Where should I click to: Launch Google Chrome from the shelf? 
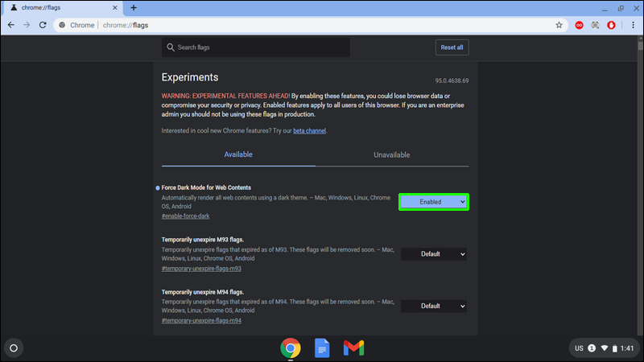[291, 348]
